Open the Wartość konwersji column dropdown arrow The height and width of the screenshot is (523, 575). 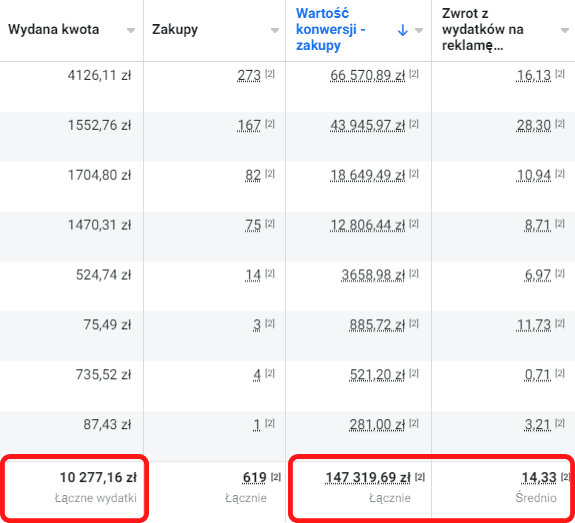[x=419, y=30]
